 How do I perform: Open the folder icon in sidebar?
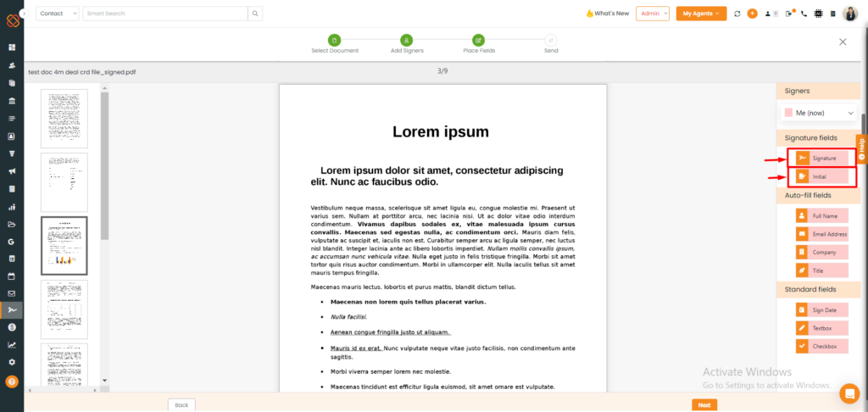point(12,225)
